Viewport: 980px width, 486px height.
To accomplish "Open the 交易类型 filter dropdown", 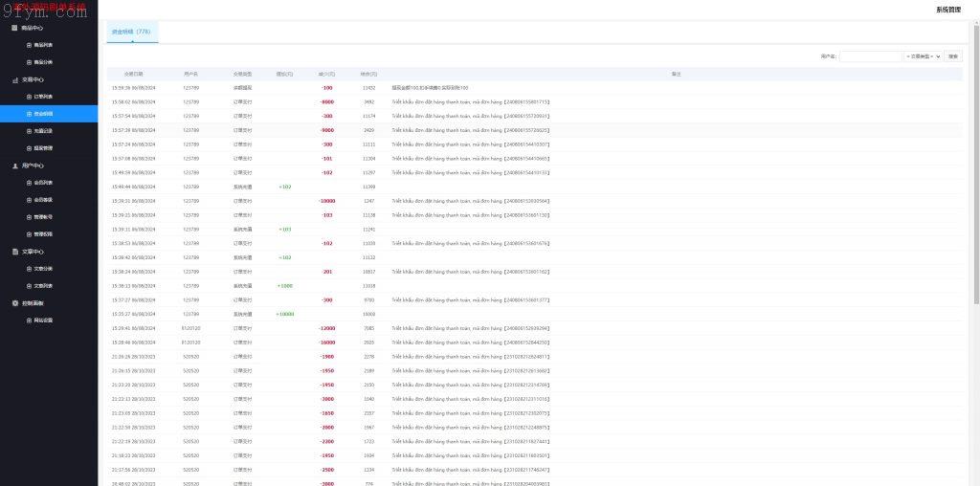I will click(x=924, y=56).
